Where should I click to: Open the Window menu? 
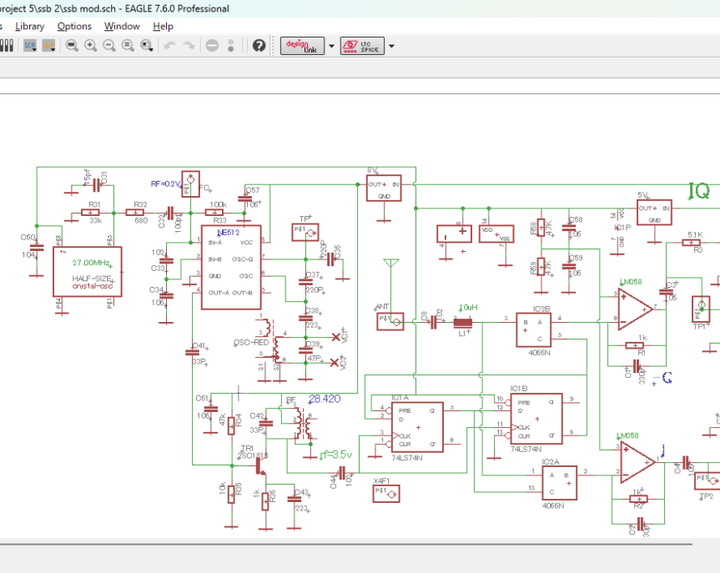tap(122, 26)
